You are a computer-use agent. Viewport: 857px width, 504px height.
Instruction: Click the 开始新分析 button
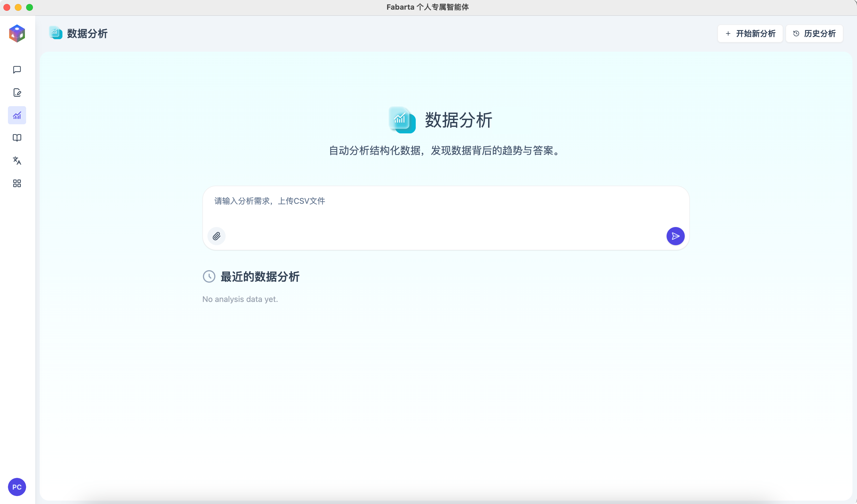(x=750, y=33)
